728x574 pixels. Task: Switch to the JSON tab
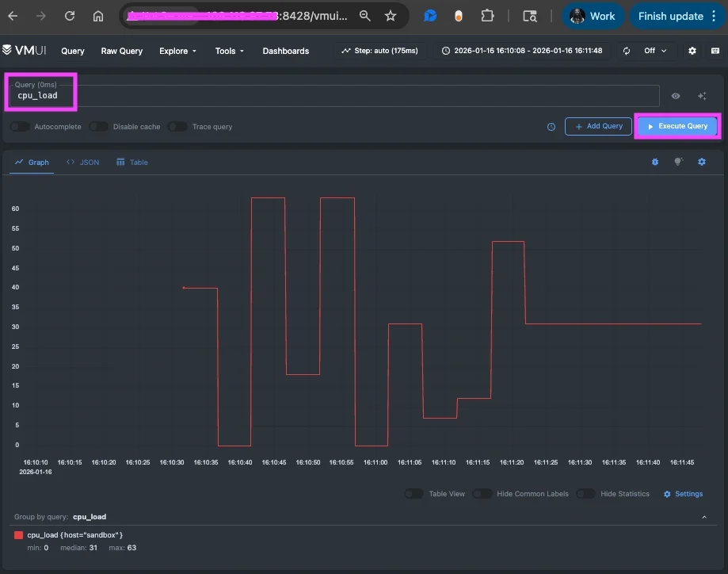(x=82, y=162)
